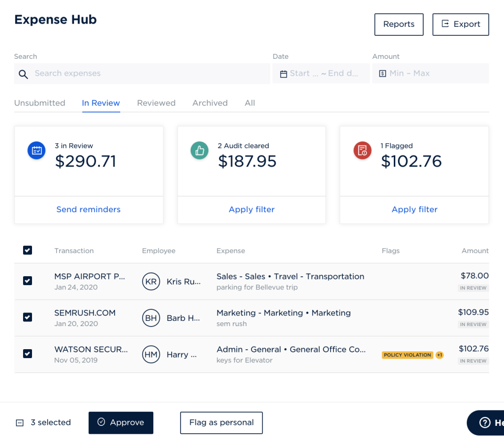Viewport: 504px width, 440px height.
Task: Deselect the WATSON SECURITY row checkbox
Action: (x=27, y=354)
